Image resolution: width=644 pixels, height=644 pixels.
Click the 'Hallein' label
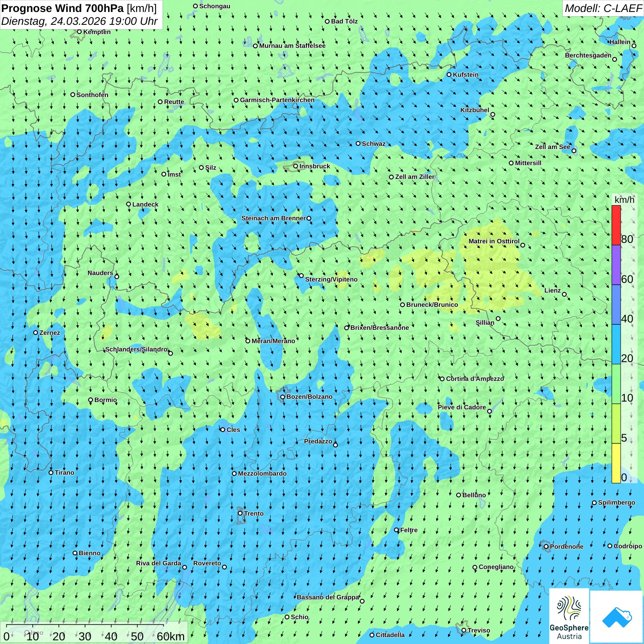tap(620, 42)
